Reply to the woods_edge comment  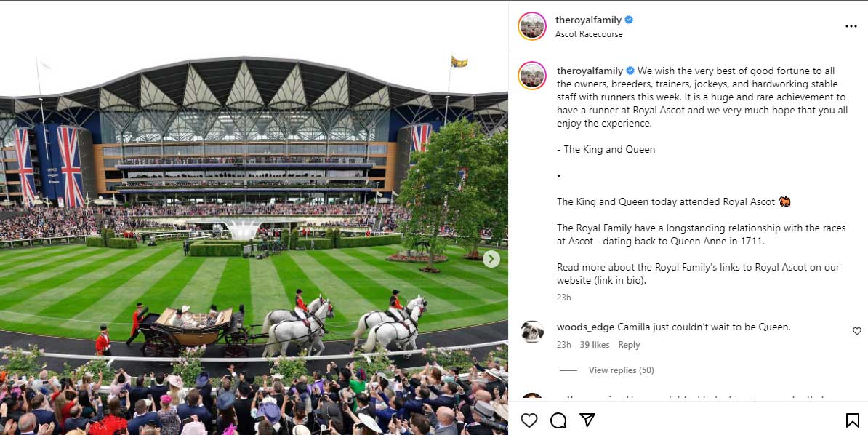(x=629, y=345)
